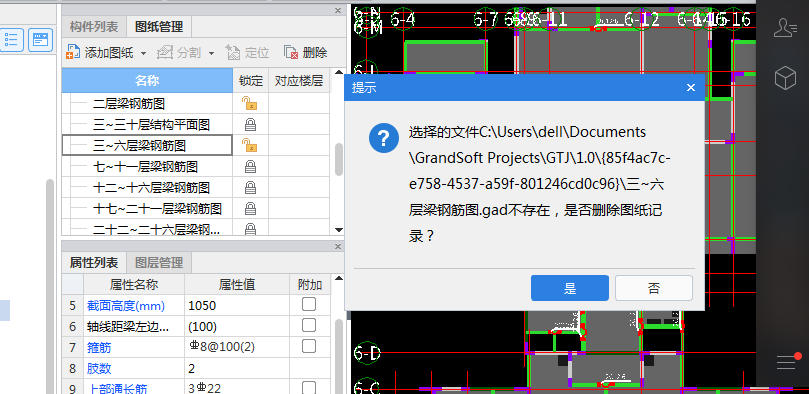
Task: Switch to the 图纸管理 tab
Action: point(159,26)
